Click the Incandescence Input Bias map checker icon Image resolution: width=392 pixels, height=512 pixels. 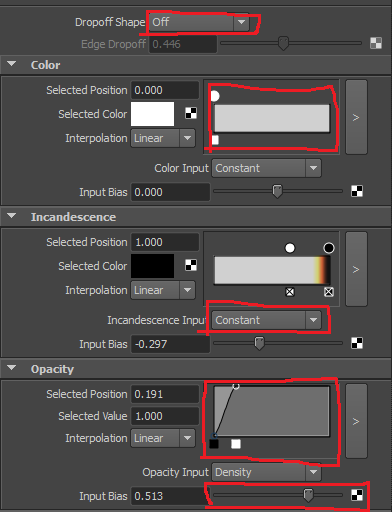(357, 343)
